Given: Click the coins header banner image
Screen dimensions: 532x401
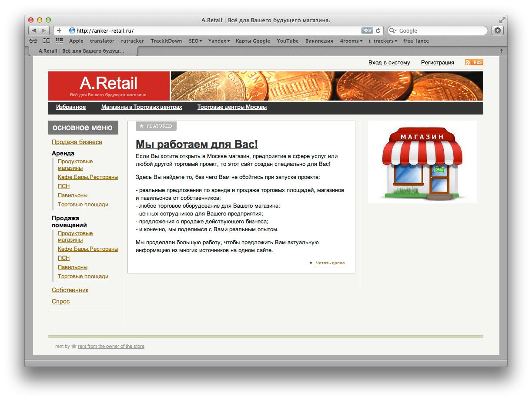Looking at the screenshot, I should (x=327, y=86).
